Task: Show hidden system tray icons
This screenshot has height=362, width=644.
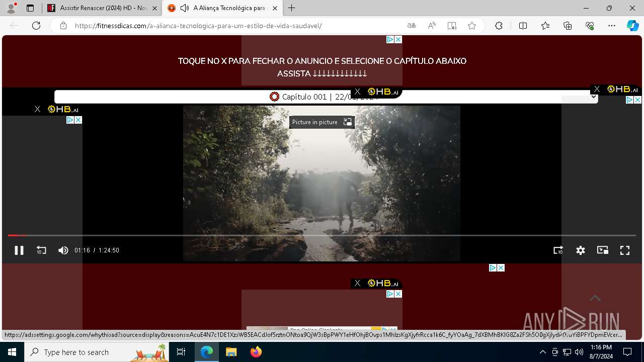Action: (x=542, y=352)
